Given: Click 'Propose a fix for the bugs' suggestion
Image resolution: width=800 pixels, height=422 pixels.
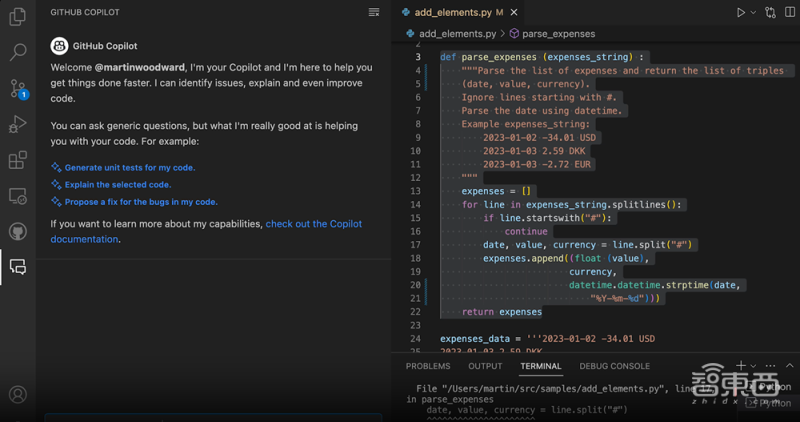Looking at the screenshot, I should click(141, 202).
